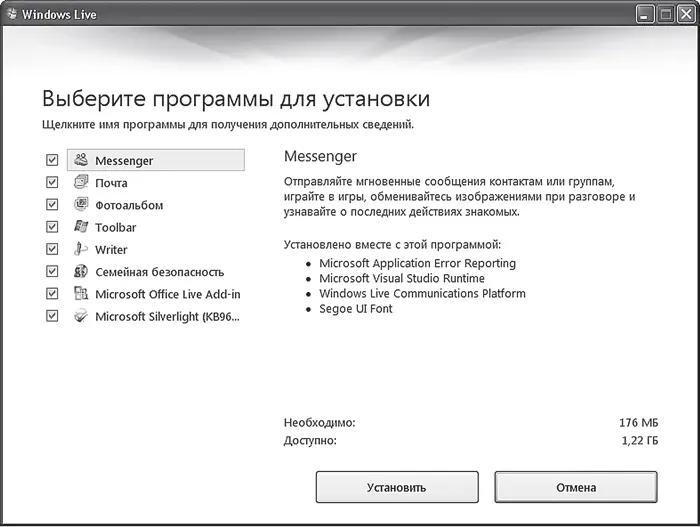Image resolution: width=700 pixels, height=527 pixels.
Task: Uncheck the Почта checkbox
Action: 52,182
